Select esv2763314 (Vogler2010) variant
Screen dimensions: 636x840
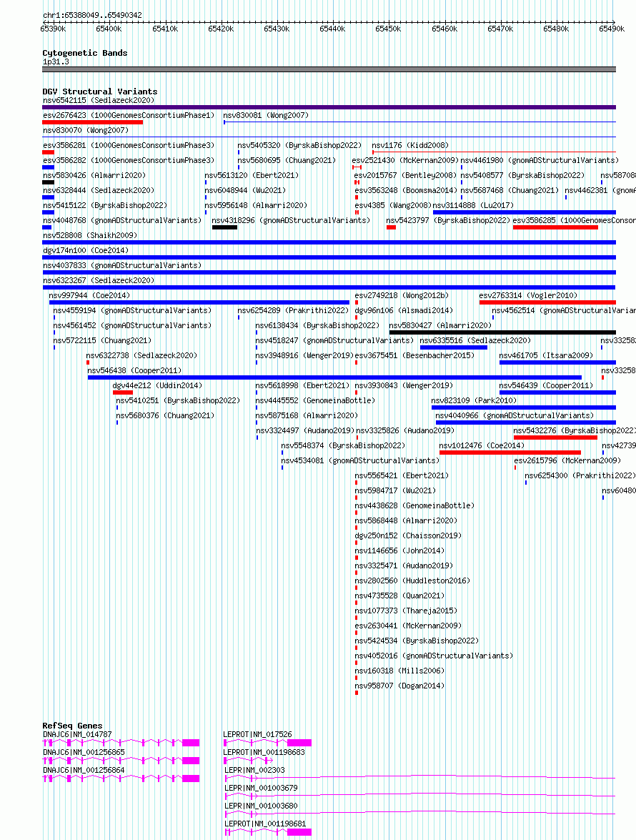[528, 295]
